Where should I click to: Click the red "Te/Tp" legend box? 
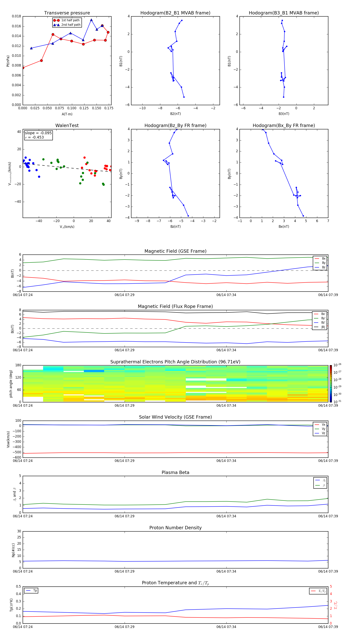point(318,591)
